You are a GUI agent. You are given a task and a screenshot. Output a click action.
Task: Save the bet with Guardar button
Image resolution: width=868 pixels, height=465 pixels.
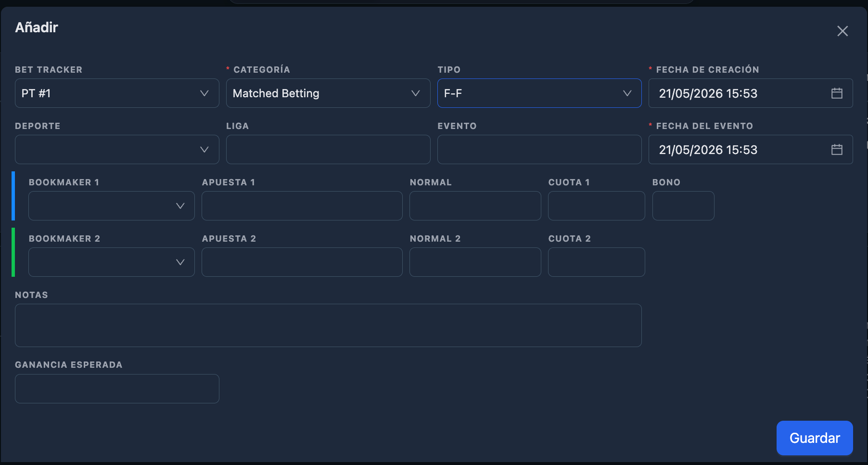(815, 438)
